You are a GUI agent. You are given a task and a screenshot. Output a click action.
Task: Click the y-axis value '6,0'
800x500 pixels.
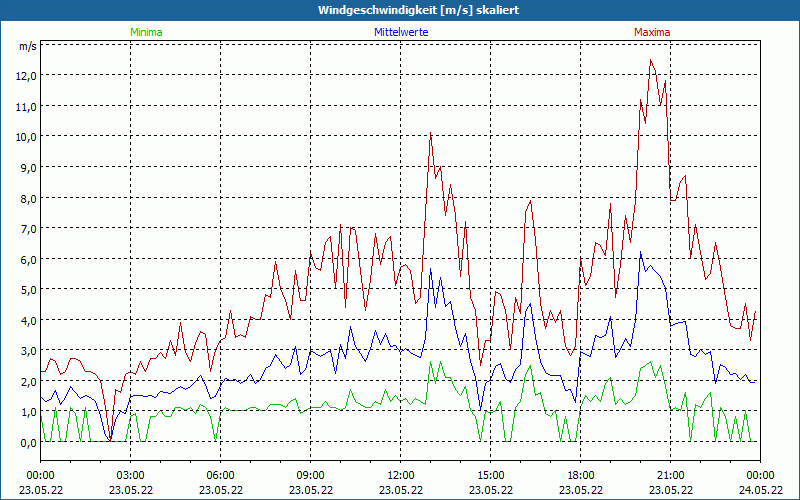point(29,260)
